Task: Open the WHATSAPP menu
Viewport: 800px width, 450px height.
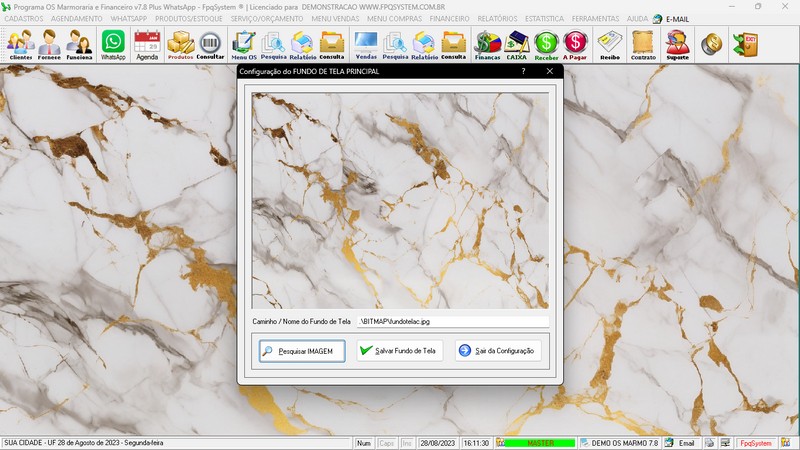Action: (x=129, y=19)
